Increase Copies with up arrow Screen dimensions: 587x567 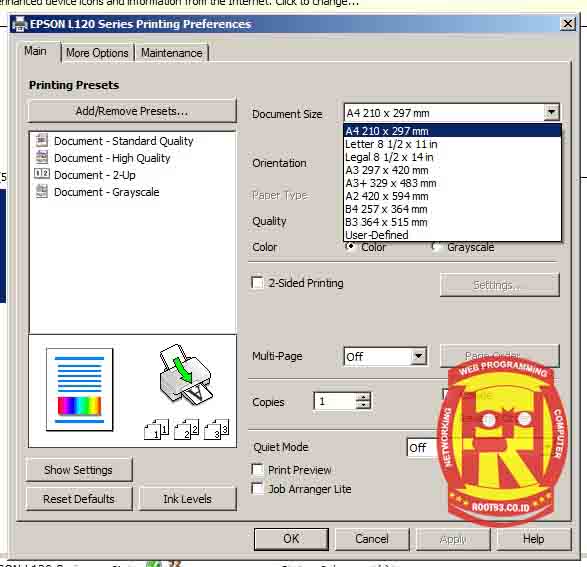coord(363,397)
